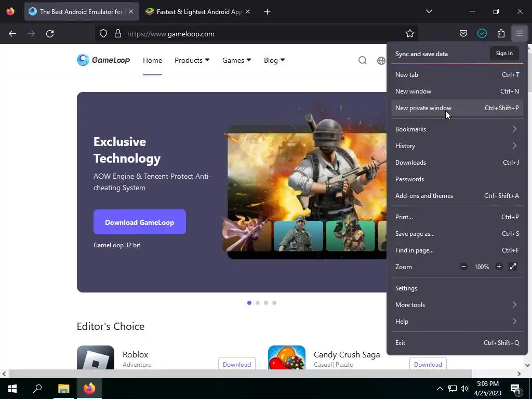Choose New private window
This screenshot has width=532, height=399.
[457, 108]
